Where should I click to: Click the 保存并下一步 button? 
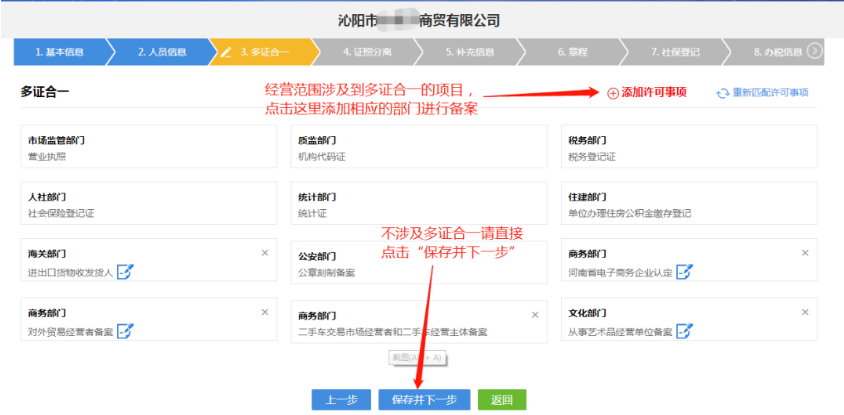[424, 400]
